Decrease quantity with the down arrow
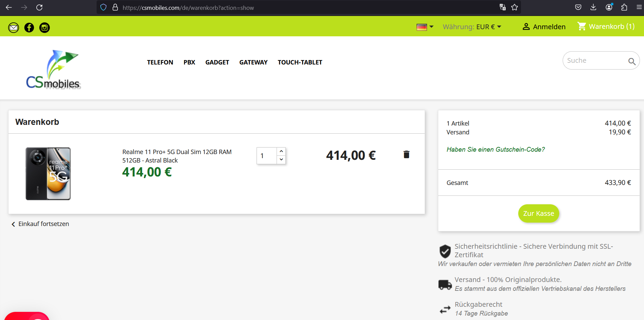Viewport: 644px width, 320px height. [x=281, y=160]
